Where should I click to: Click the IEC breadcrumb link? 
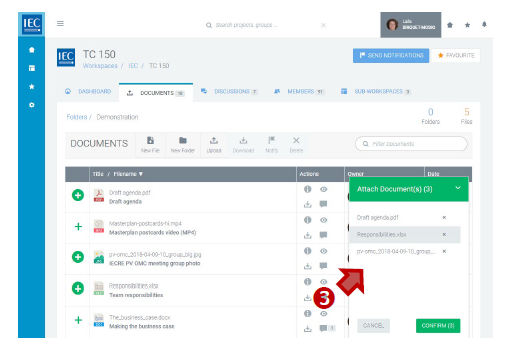pyautogui.click(x=133, y=66)
